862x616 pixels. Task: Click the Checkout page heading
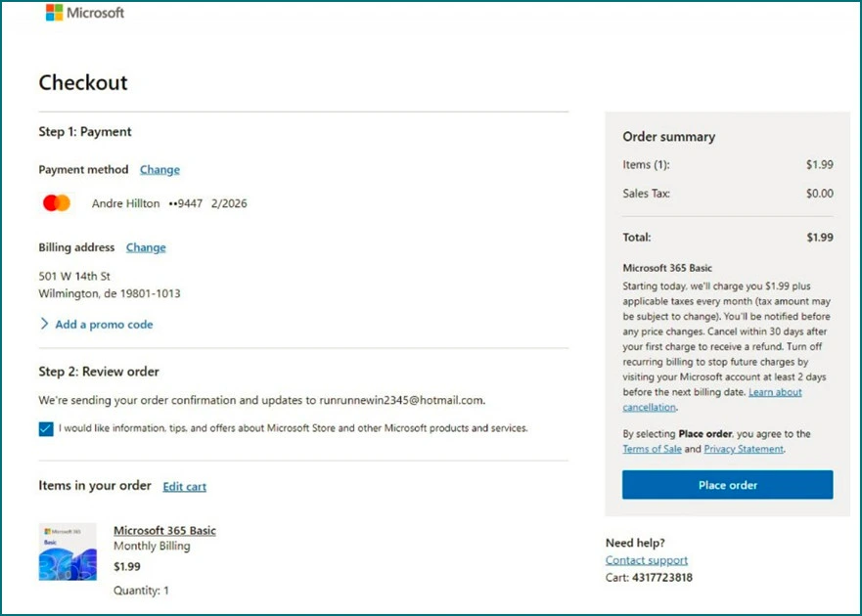tap(83, 82)
